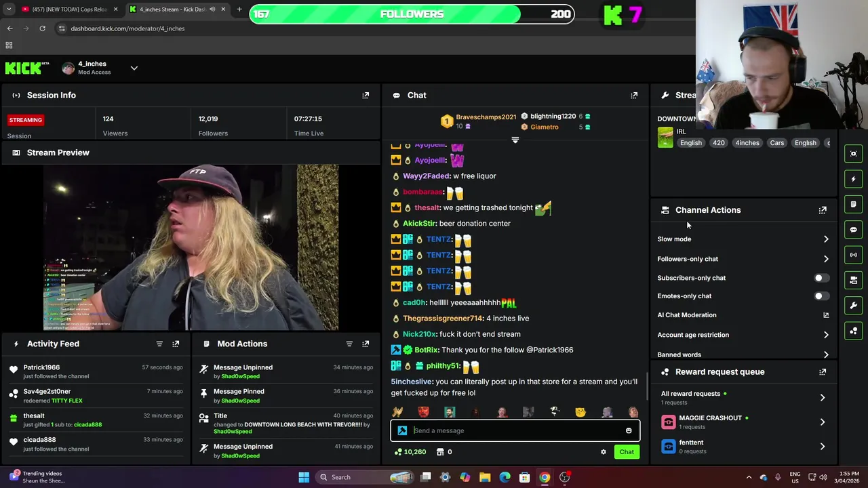Toggle Subscribers-only chat switch
This screenshot has height=488, width=868.
tap(821, 278)
